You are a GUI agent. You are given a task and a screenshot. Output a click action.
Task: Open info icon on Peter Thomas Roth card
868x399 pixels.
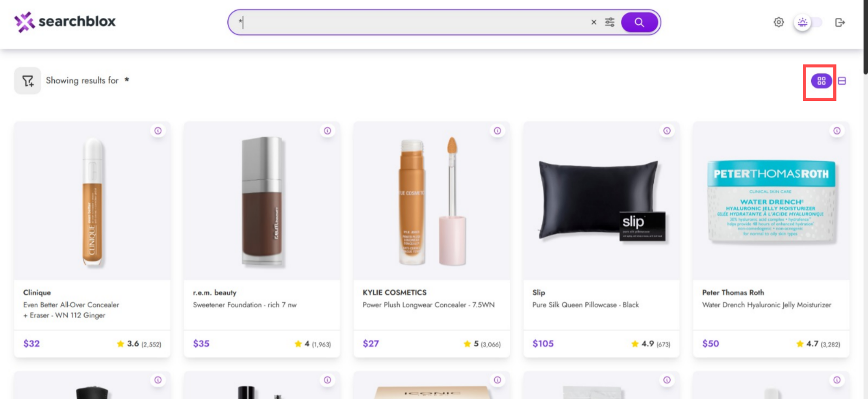(837, 131)
